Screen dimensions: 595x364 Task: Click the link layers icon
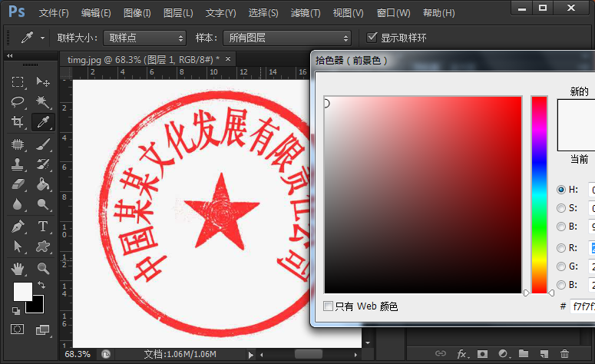[440, 354]
